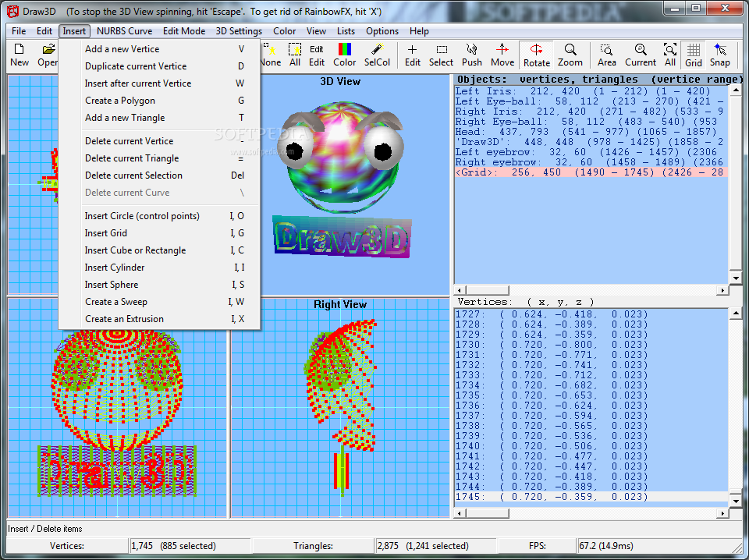Image resolution: width=749 pixels, height=560 pixels.
Task: Click Vertices list scroll up arrow
Action: [736, 314]
